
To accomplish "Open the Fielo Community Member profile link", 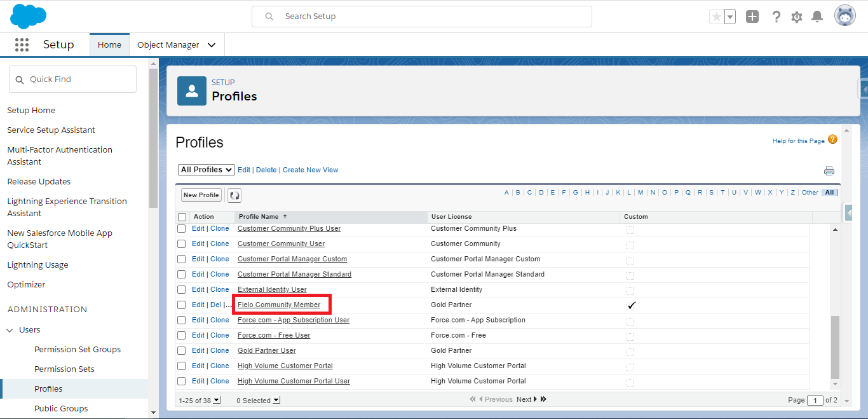I will (x=279, y=305).
